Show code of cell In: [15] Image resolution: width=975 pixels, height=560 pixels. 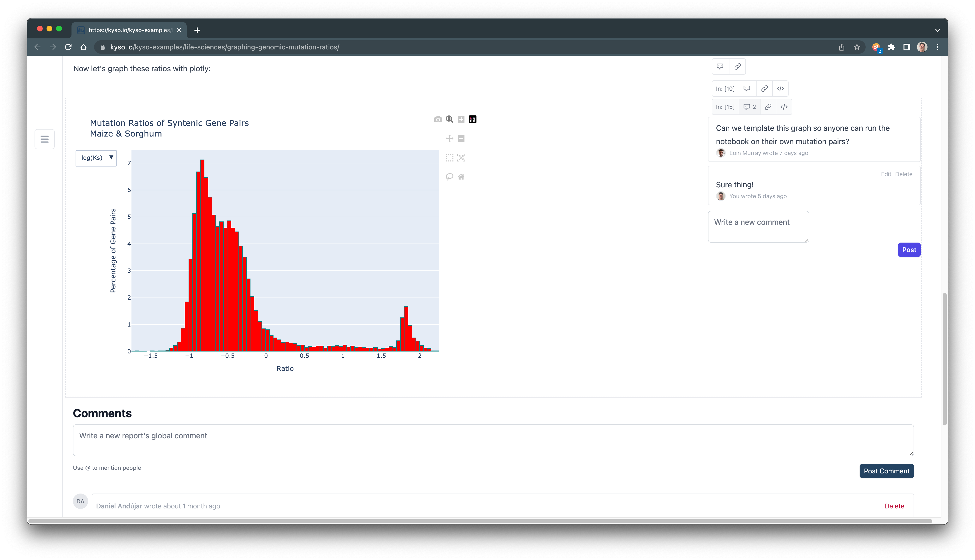click(784, 107)
